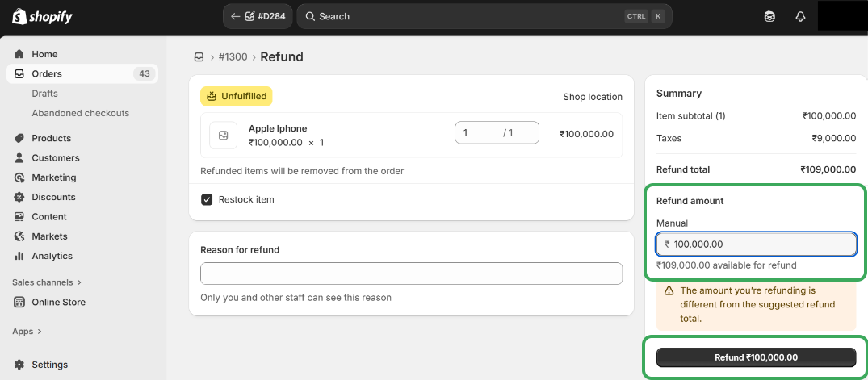This screenshot has height=380, width=868.
Task: Click the orders breadcrumb inbox icon
Action: coord(199,57)
